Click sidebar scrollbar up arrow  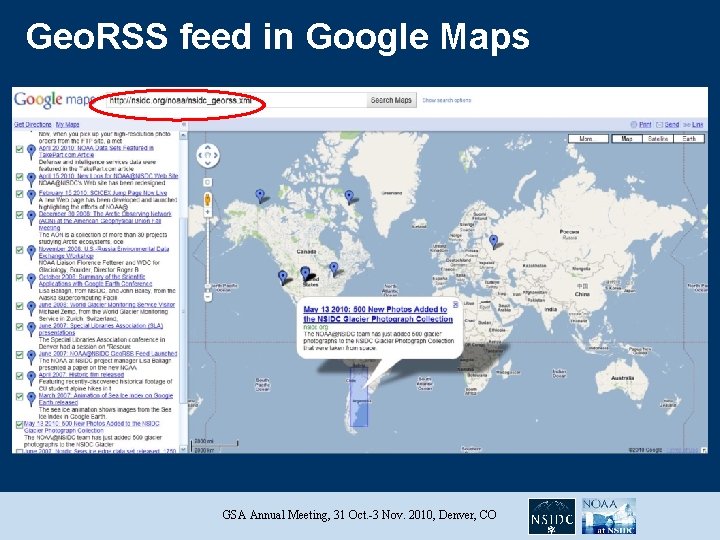point(183,135)
